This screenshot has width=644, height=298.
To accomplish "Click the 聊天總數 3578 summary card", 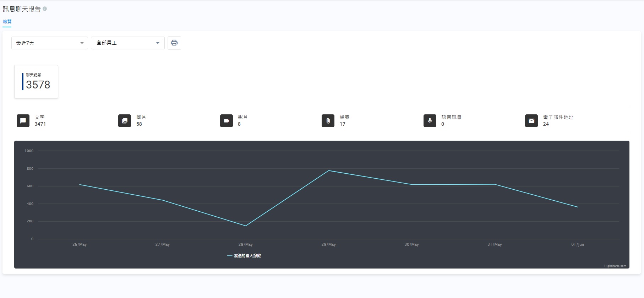I will click(36, 82).
